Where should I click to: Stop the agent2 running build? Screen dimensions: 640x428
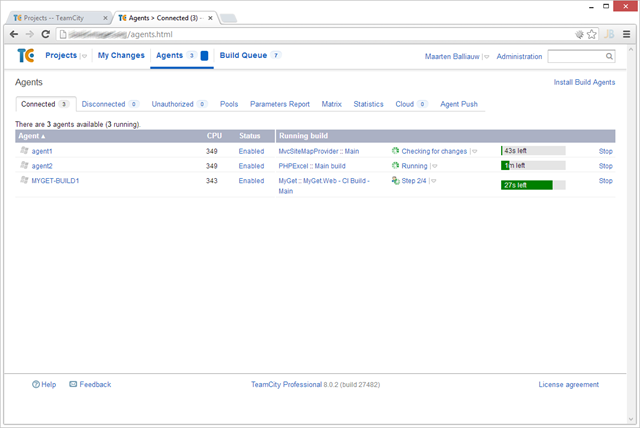tap(605, 166)
